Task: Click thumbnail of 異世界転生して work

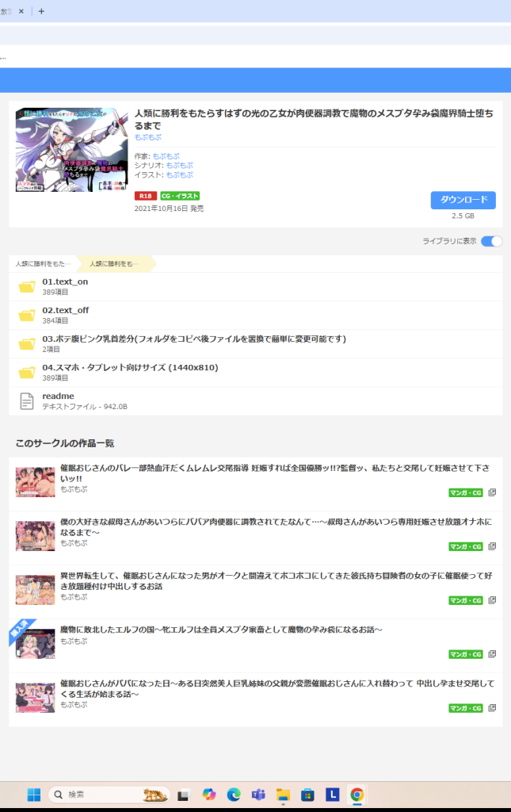Action: click(x=35, y=590)
